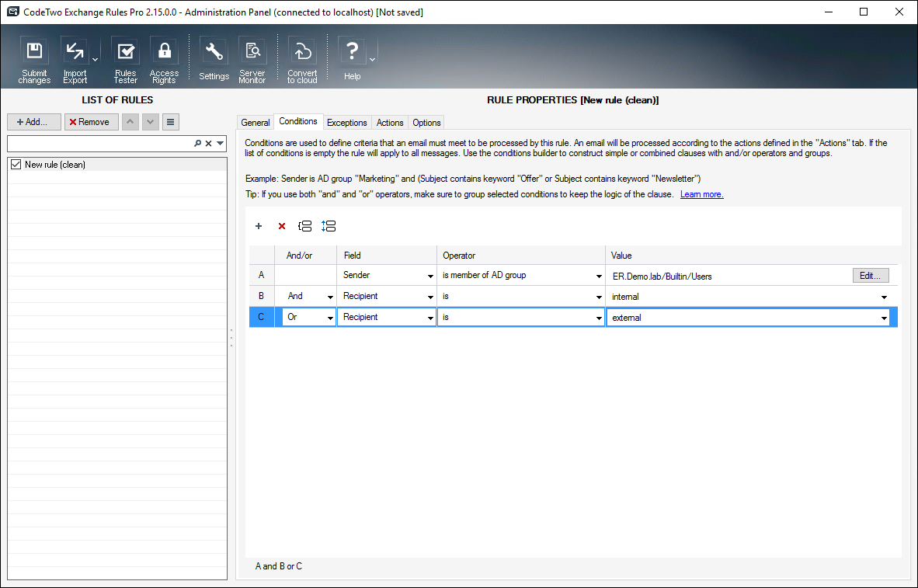Select row C header cell
The width and height of the screenshot is (918, 588).
(x=262, y=318)
